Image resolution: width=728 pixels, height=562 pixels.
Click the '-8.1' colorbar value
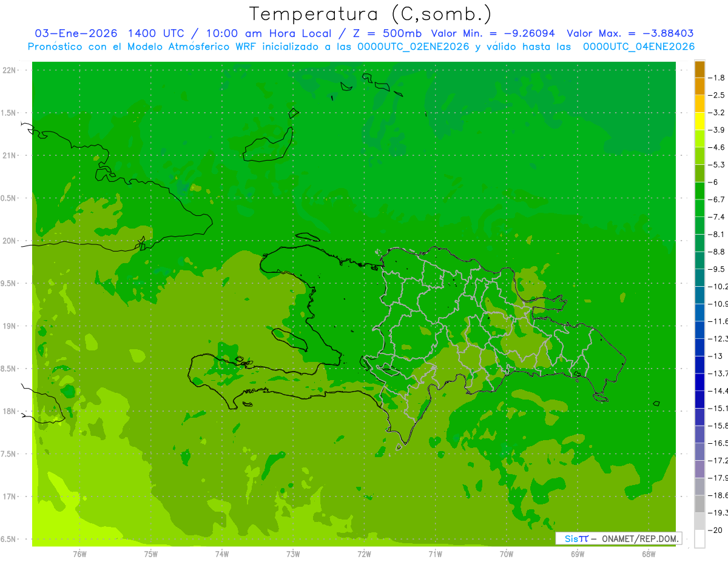[x=716, y=234]
